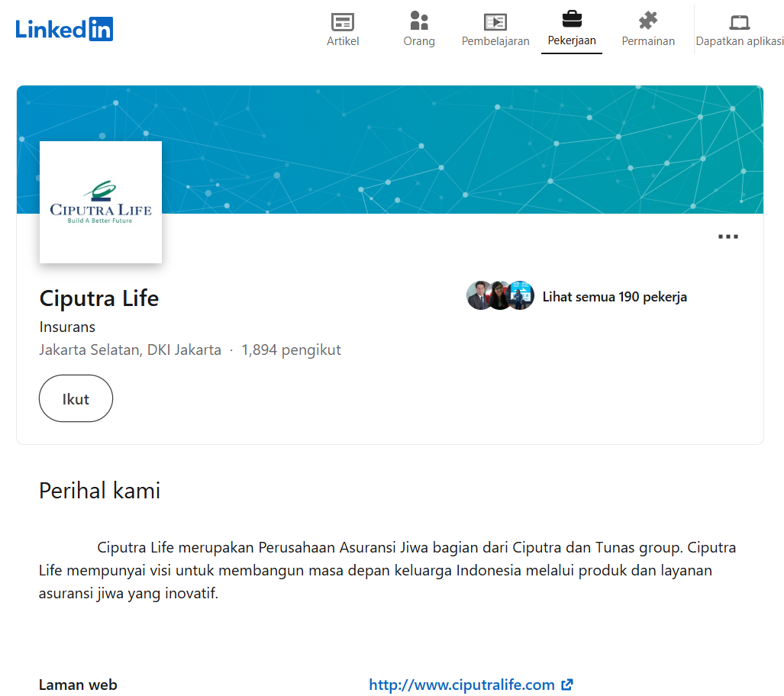Click the Dapatkan aplikasi label
The height and width of the screenshot is (696, 784).
[x=740, y=41]
